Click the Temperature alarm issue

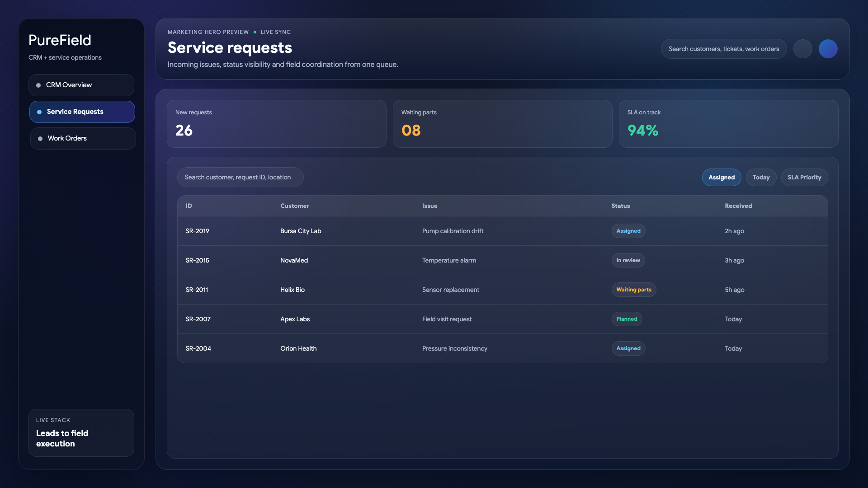coord(449,260)
